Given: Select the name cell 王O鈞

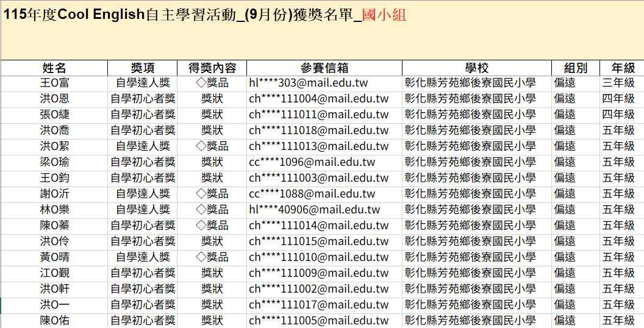Looking at the screenshot, I should [54, 178].
